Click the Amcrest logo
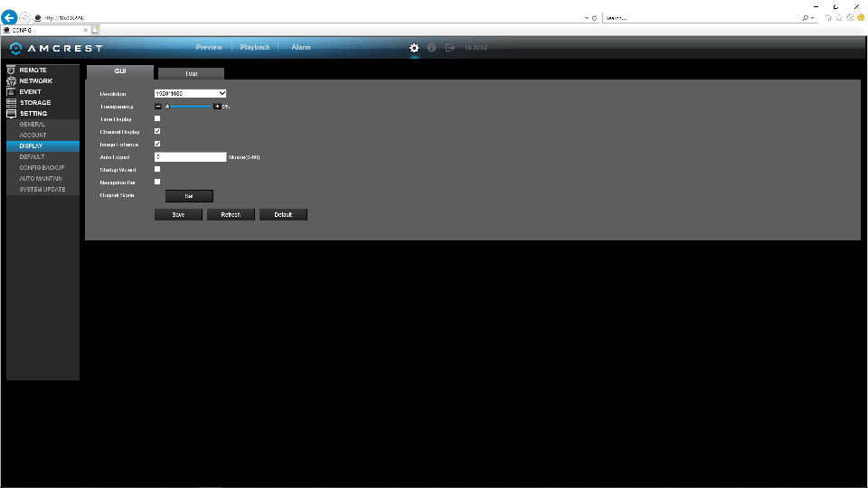The image size is (868, 488). click(x=56, y=49)
